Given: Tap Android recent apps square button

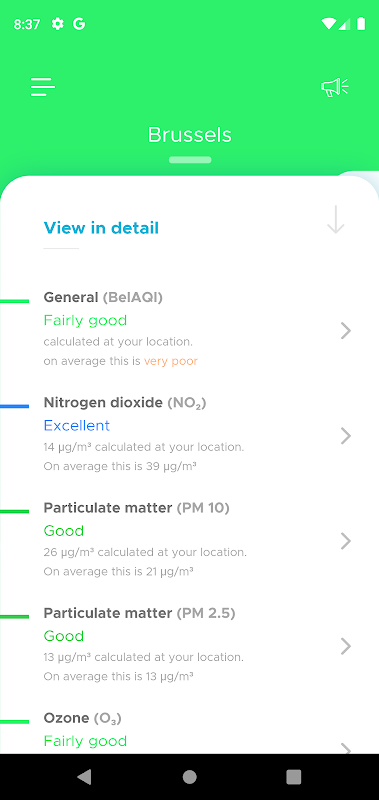Looking at the screenshot, I should click(x=294, y=777).
